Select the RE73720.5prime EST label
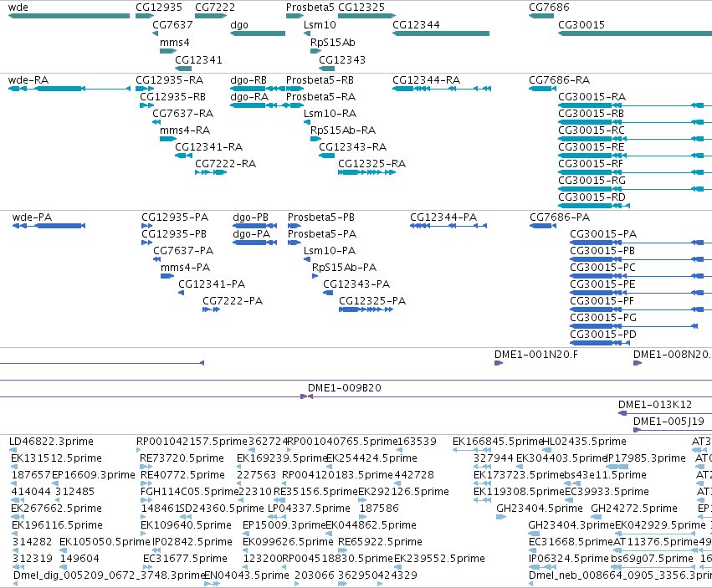The width and height of the screenshot is (712, 588). pos(182,458)
